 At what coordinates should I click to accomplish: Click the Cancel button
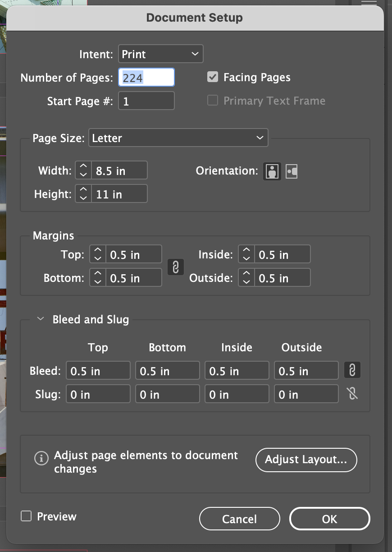[239, 519]
